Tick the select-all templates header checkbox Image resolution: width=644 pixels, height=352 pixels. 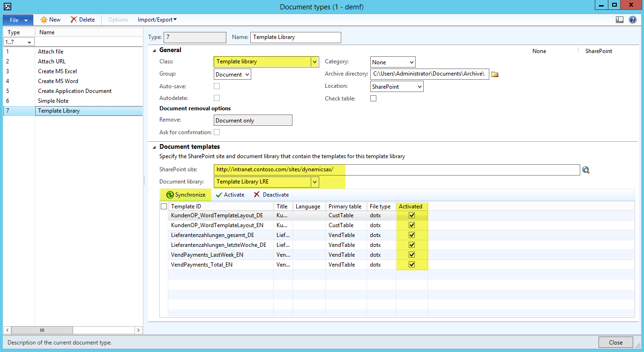coord(164,207)
